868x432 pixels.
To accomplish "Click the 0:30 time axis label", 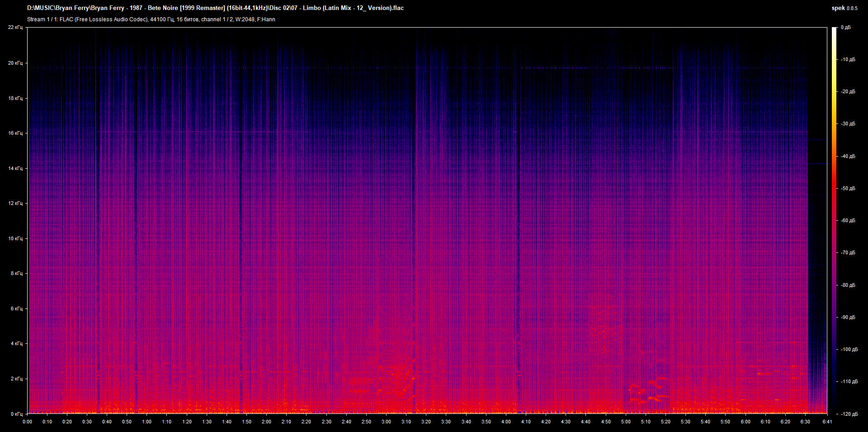I will [x=87, y=422].
